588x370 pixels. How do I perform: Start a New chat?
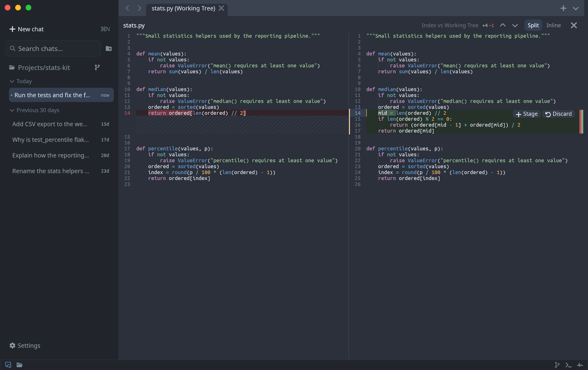26,29
